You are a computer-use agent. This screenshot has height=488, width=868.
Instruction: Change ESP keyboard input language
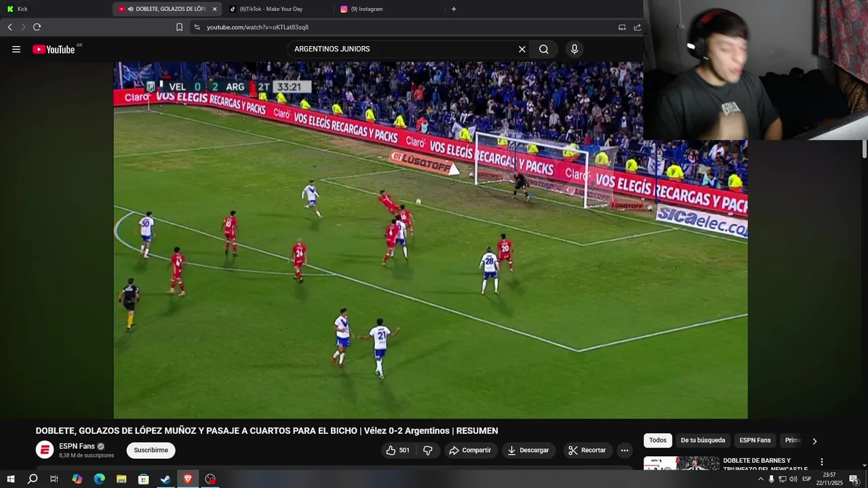(806, 479)
